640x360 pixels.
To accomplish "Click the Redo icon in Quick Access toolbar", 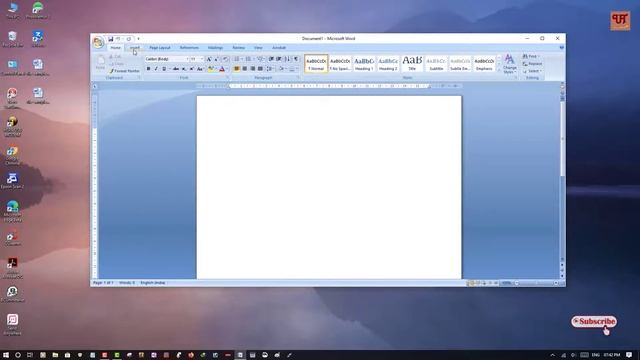I will point(129,39).
